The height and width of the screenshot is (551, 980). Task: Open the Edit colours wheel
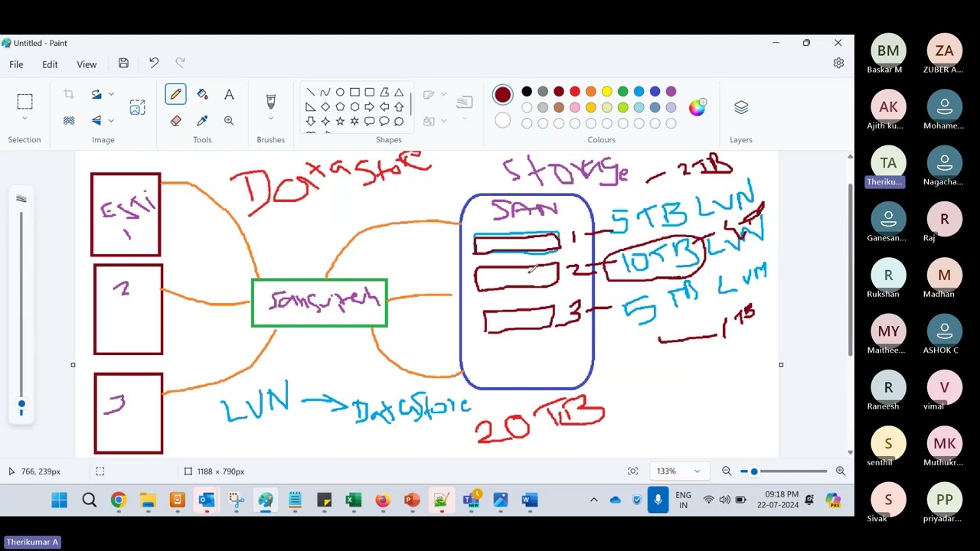click(697, 107)
